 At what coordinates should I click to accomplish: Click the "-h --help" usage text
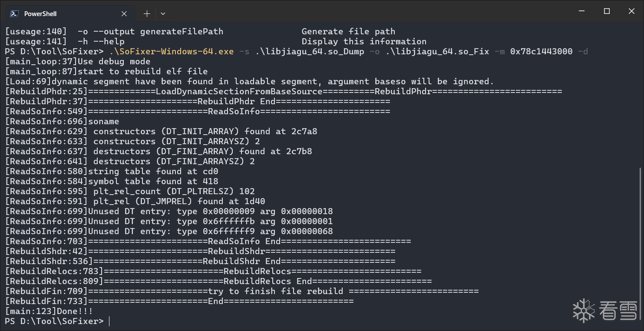click(x=101, y=42)
